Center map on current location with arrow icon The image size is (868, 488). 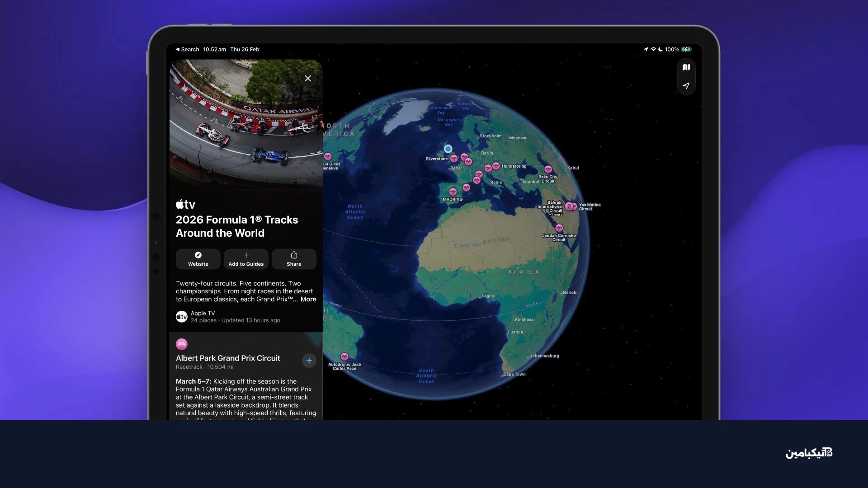(x=686, y=86)
